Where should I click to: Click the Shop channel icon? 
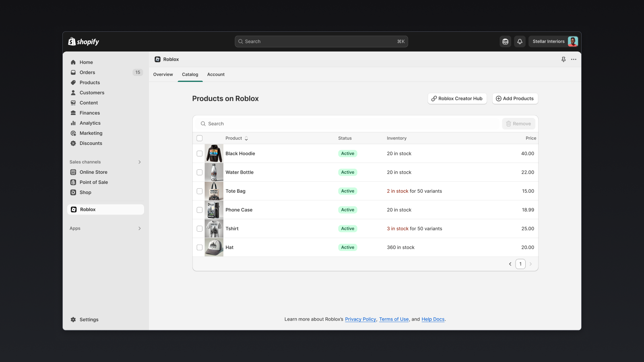[x=73, y=192]
